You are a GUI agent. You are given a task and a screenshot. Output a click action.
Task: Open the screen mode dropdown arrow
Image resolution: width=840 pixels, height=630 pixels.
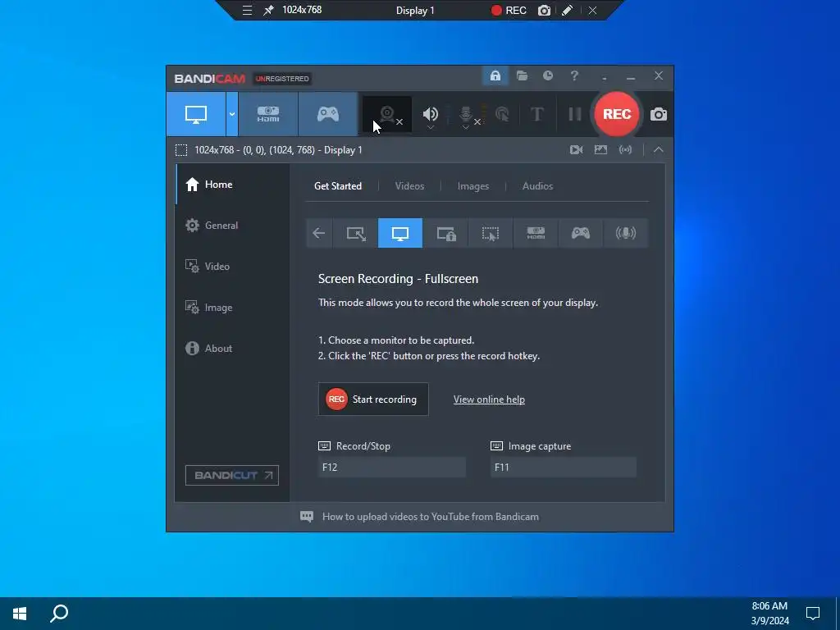[x=232, y=114]
